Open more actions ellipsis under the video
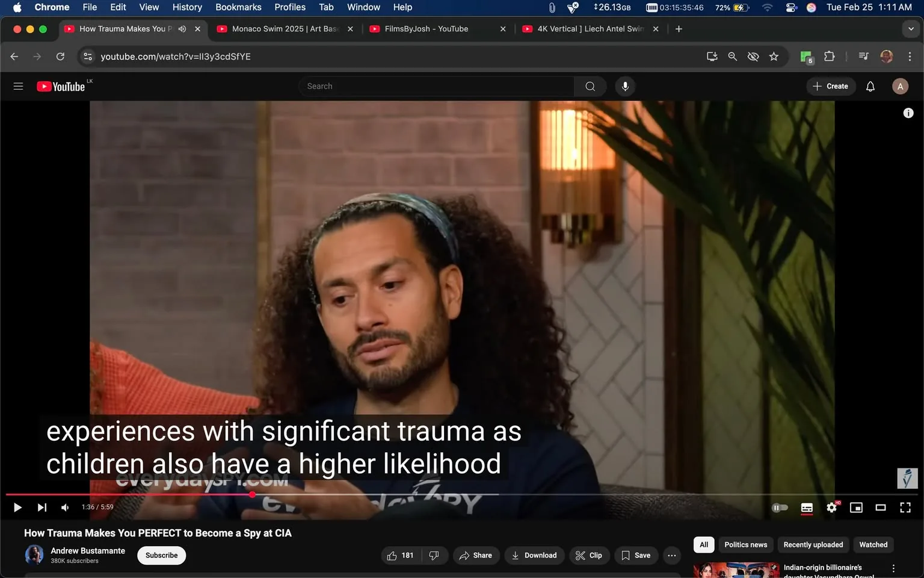924x578 pixels. [671, 555]
